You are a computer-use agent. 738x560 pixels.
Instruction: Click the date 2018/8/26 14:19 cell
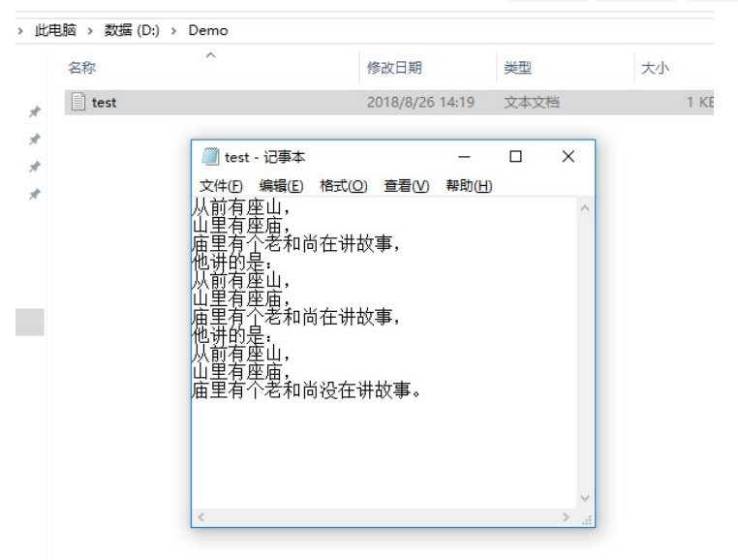tap(420, 102)
